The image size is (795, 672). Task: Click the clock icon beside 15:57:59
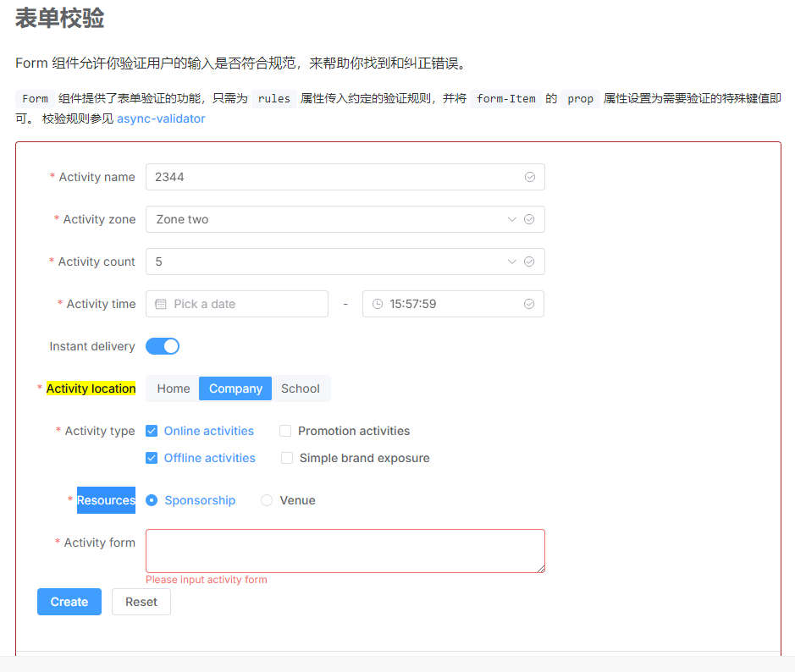pos(378,304)
